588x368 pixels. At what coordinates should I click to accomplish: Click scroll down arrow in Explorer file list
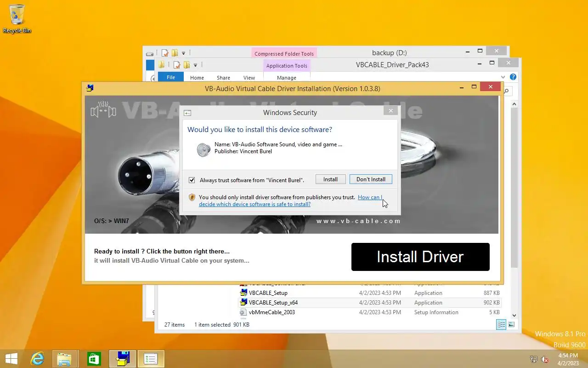[x=514, y=315]
